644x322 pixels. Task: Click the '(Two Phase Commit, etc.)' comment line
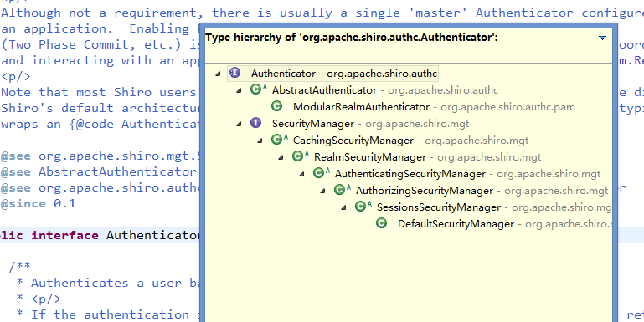coord(100,44)
